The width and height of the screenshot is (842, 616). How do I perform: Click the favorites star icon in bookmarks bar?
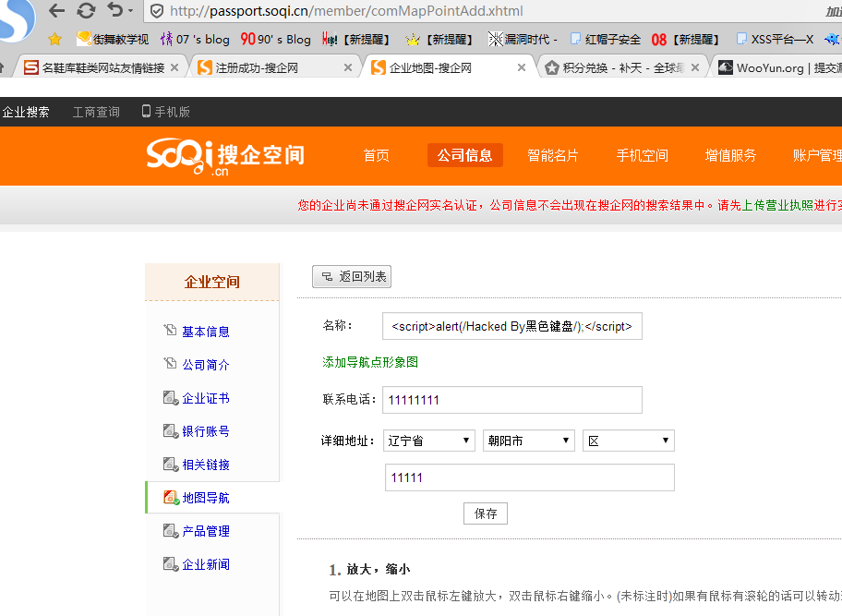[54, 39]
